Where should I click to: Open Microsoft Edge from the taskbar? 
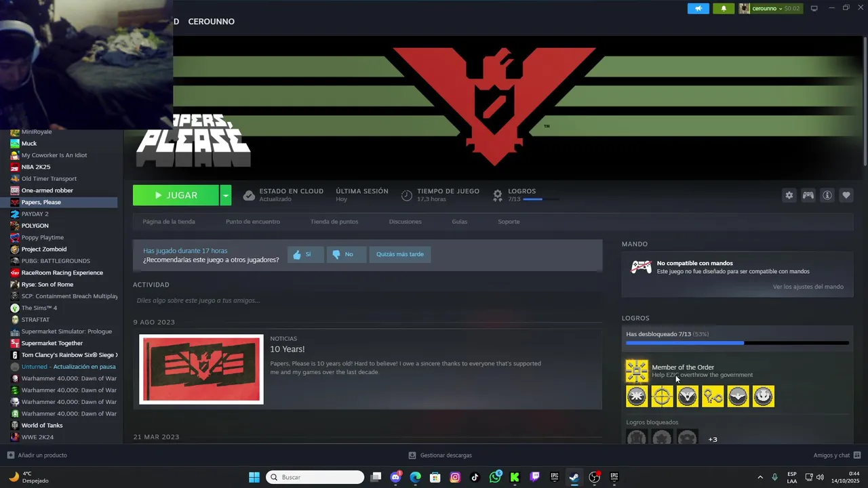415,477
